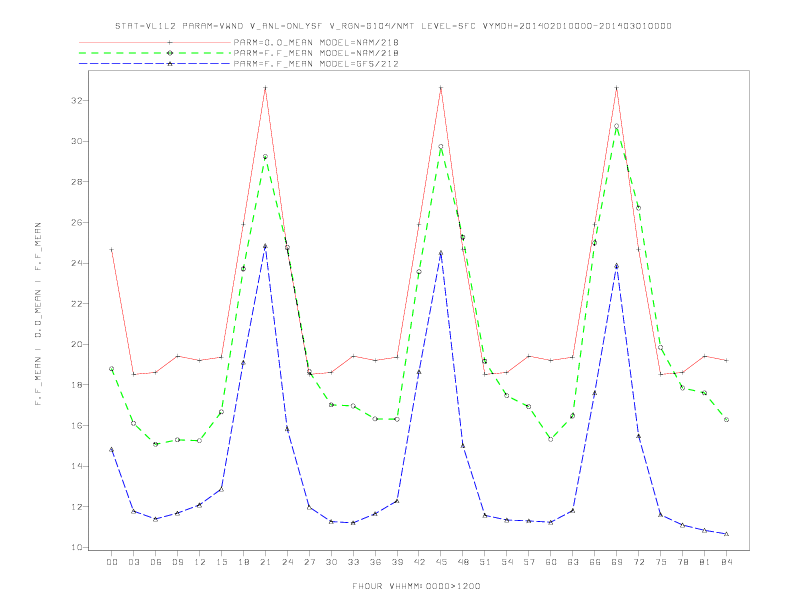Click the x-axis tick label 21
Viewport: 792px width, 612px height.
pos(265,562)
